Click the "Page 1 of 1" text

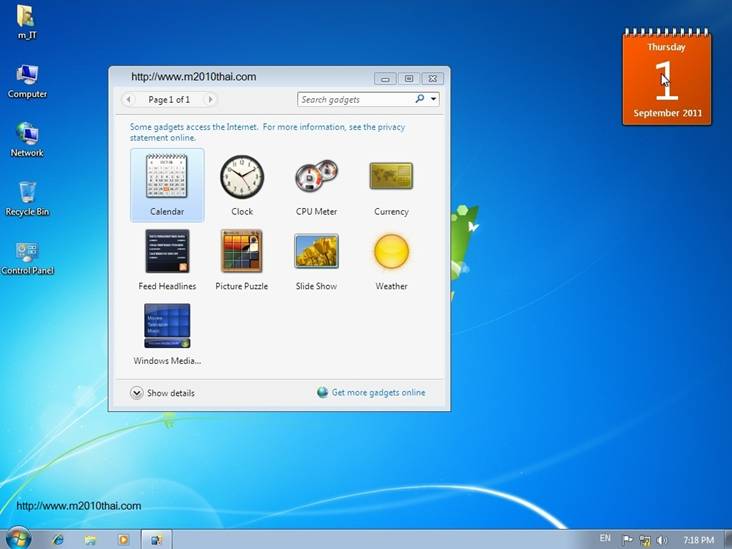(x=169, y=99)
